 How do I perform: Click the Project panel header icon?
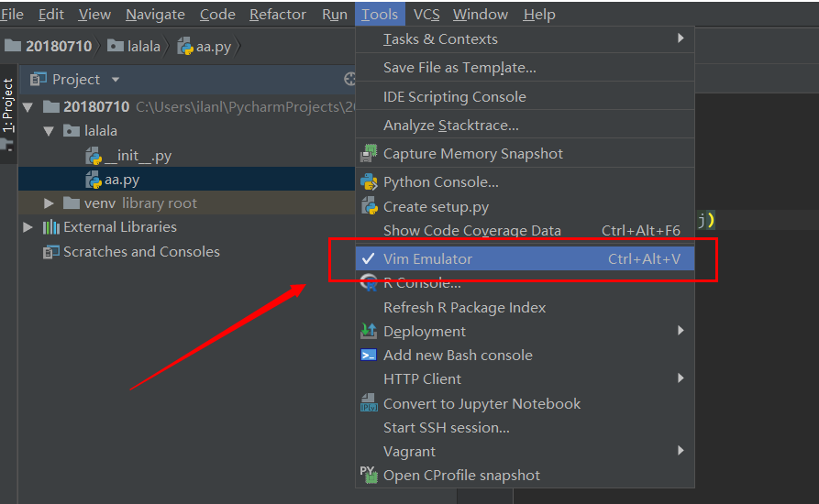coord(39,79)
